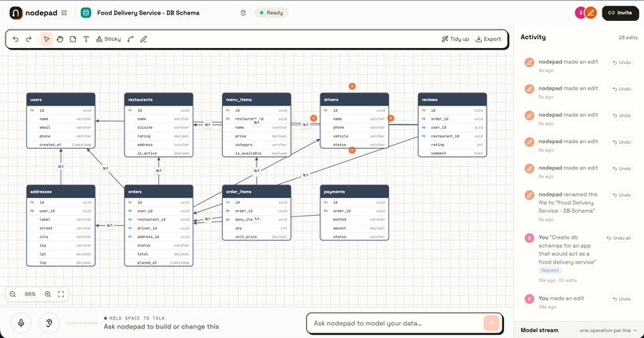The image size is (644, 338).
Task: Click the orange nodepad avatar in header
Action: [x=590, y=13]
